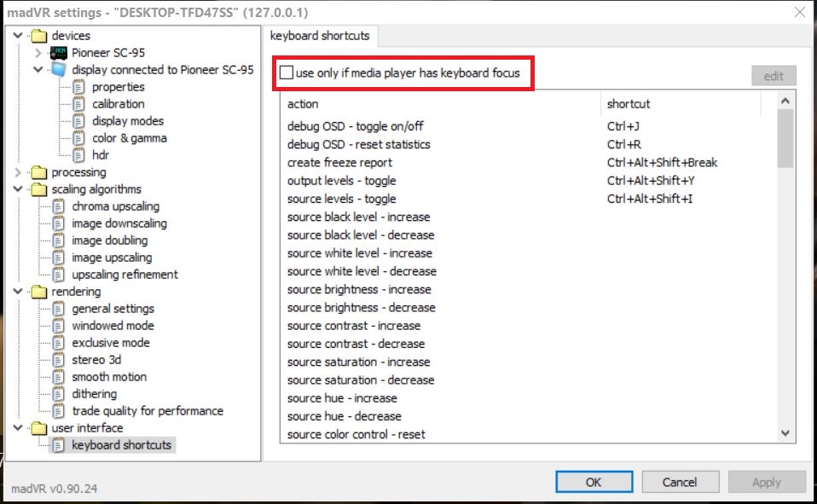The width and height of the screenshot is (817, 504).
Task: Click the devices folder icon
Action: pos(38,36)
